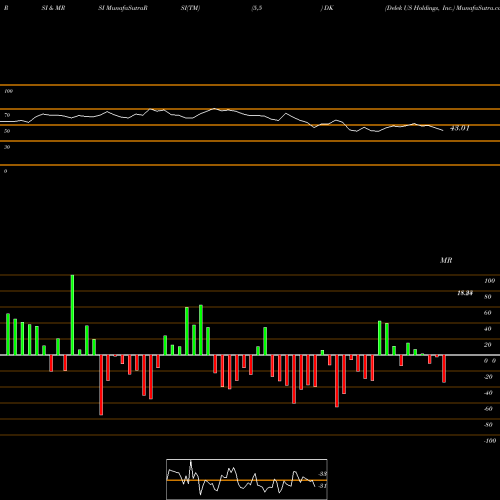The width and height of the screenshot is (500, 500).
Task: Click the RSI axis label 70
Action: point(7,115)
